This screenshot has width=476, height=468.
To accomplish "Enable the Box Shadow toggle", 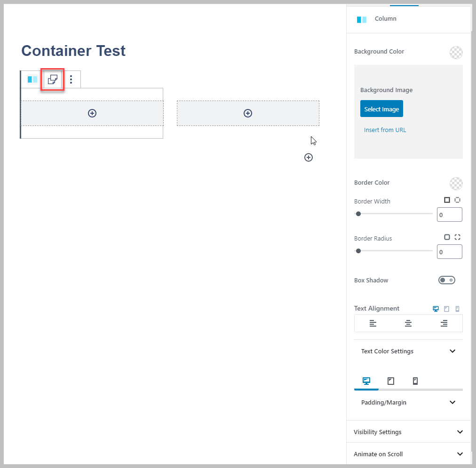I will point(446,280).
